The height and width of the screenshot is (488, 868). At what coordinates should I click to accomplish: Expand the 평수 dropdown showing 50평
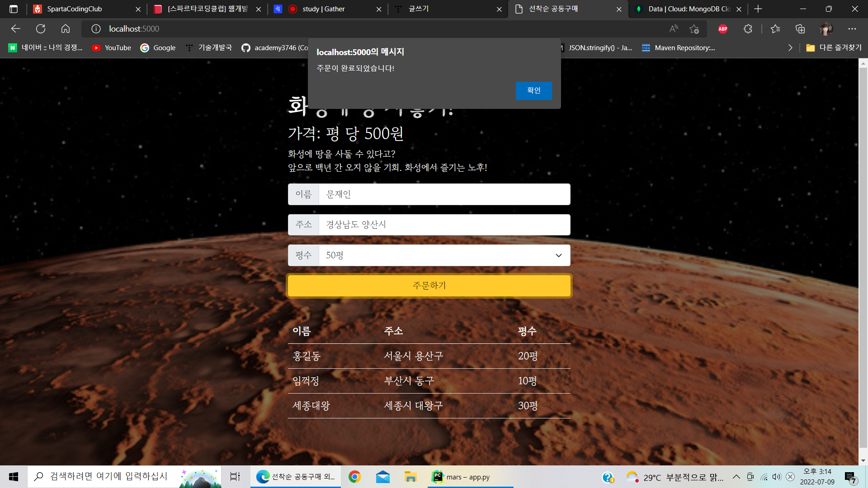[x=444, y=255]
